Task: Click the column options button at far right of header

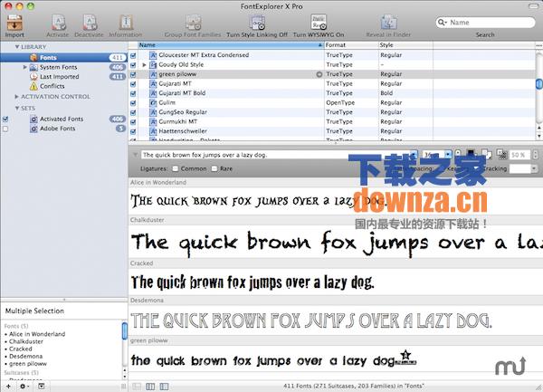Action: pyautogui.click(x=538, y=45)
